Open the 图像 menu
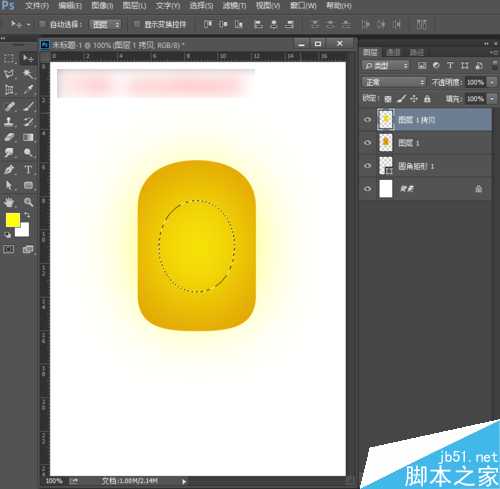Image resolution: width=500 pixels, height=489 pixels. [x=102, y=6]
